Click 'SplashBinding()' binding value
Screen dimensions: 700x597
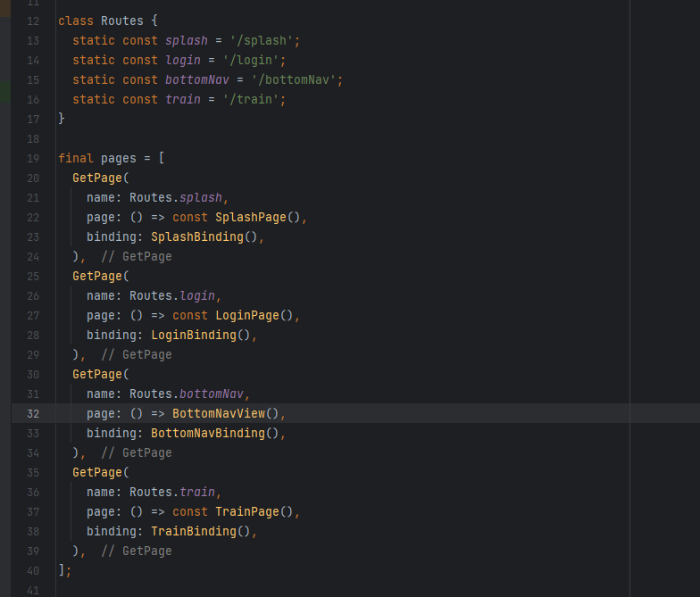point(204,237)
